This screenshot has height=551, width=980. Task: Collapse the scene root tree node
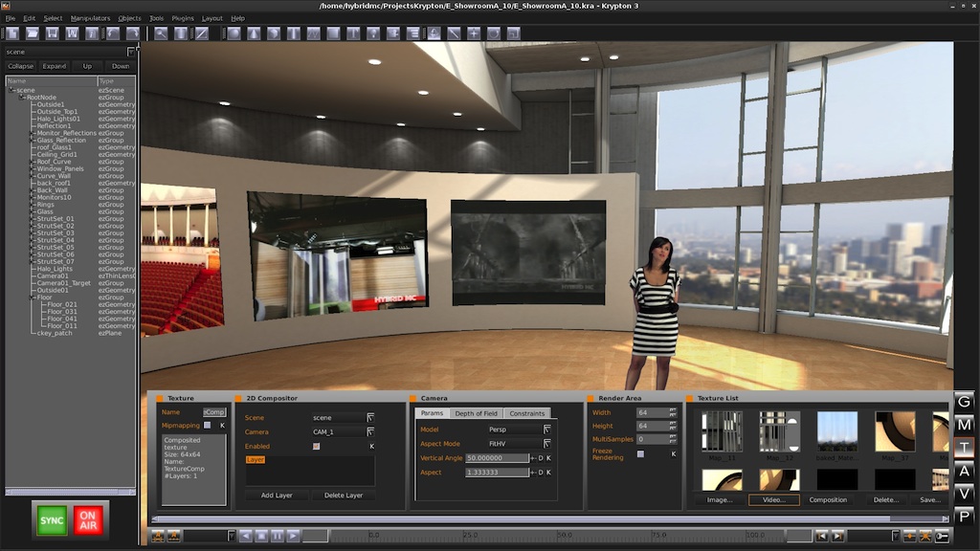tap(11, 90)
